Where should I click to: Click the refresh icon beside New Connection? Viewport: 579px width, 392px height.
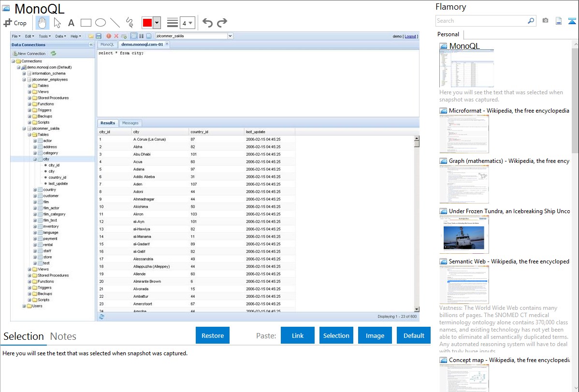tap(54, 53)
